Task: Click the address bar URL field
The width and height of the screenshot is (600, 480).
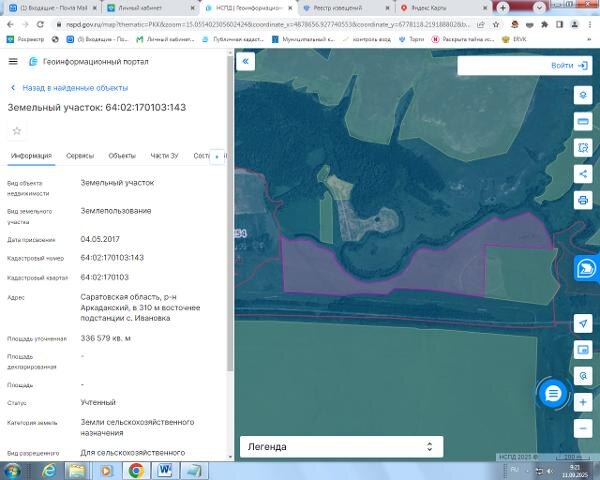Action: 267,24
